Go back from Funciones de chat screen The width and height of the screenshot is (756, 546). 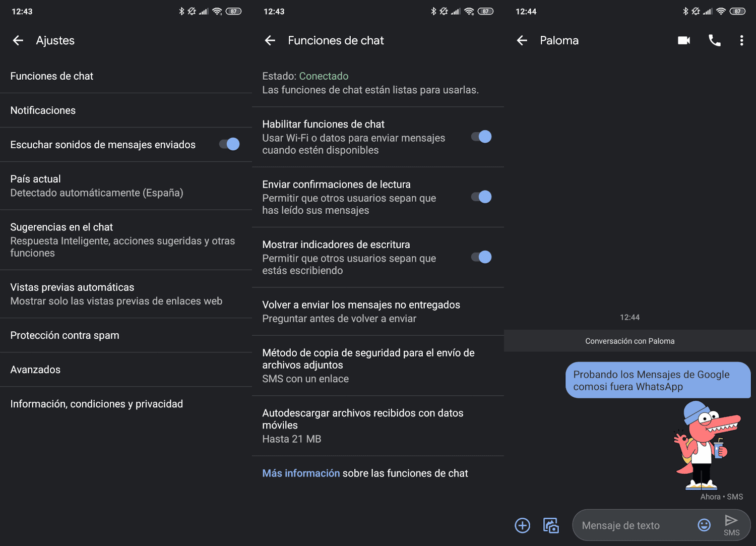[270, 40]
